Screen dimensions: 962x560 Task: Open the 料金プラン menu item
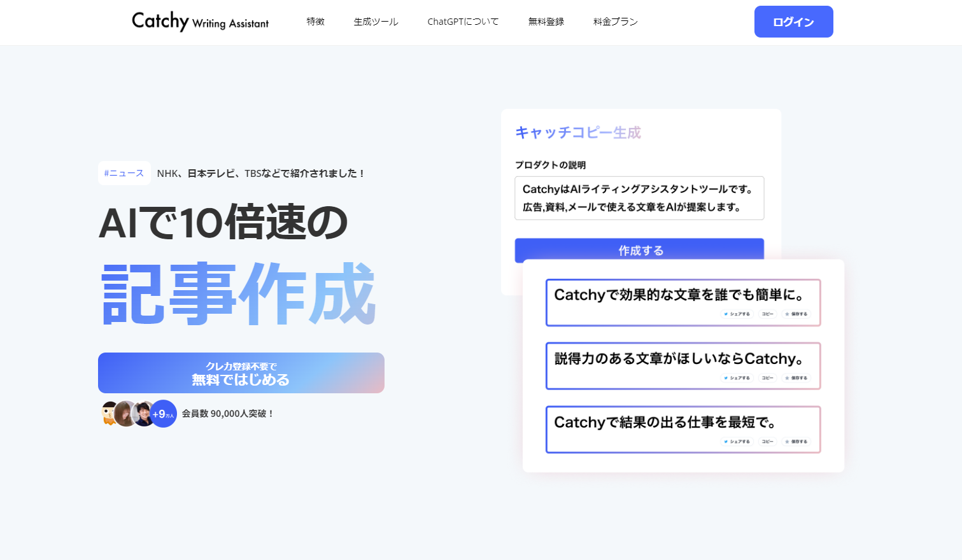point(616,22)
